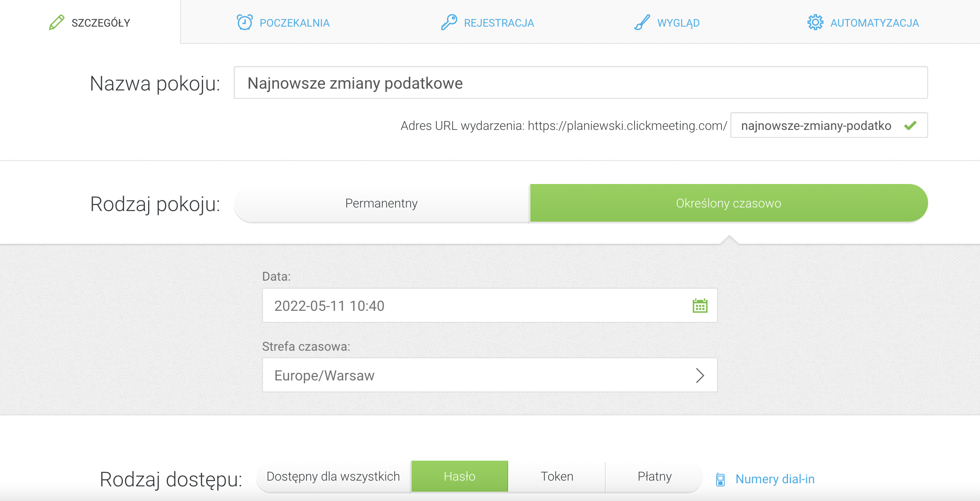Click the key icon for Rejestracja
The height and width of the screenshot is (501, 980).
(x=449, y=22)
